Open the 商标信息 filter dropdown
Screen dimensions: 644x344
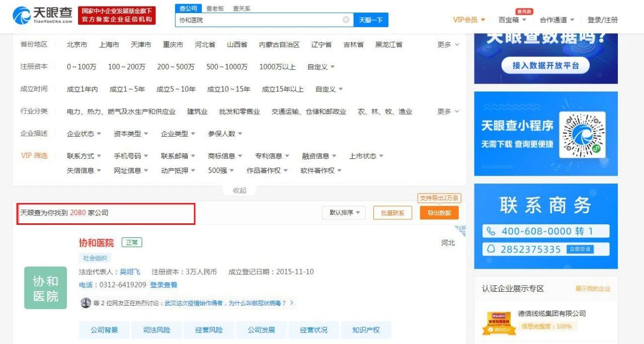tap(225, 156)
